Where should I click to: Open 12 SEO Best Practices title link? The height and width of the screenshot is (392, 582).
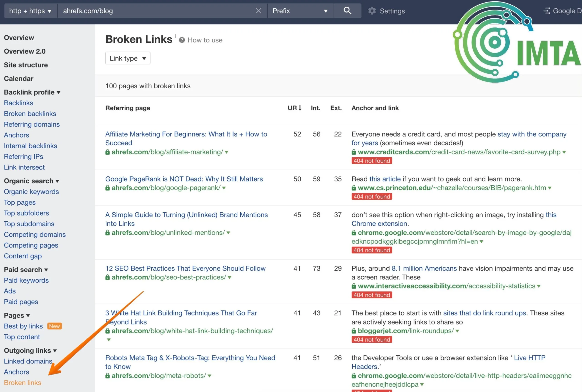point(186,268)
